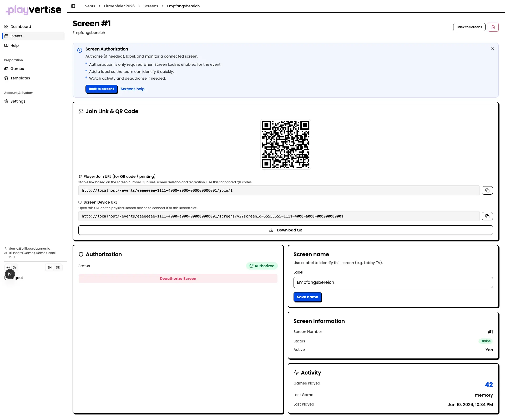Viewport: 505px width, 420px height.
Task: Toggle the sidebar panel icon
Action: (x=73, y=6)
